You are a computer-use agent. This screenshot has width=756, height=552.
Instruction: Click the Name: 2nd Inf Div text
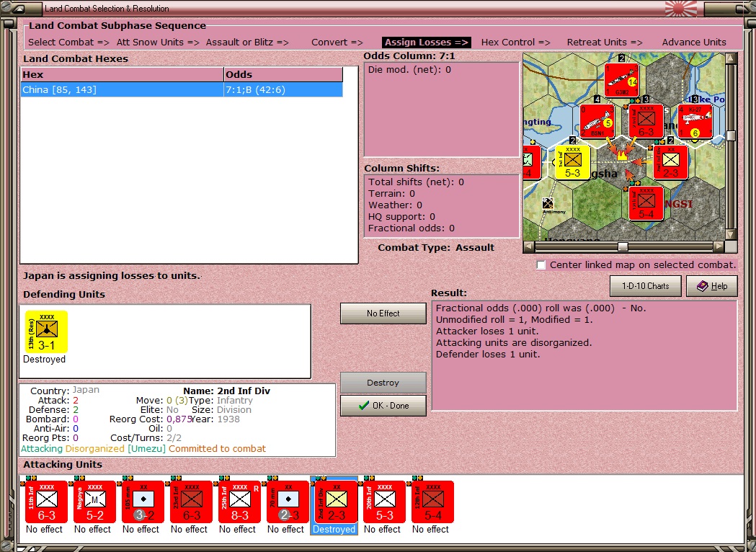226,391
